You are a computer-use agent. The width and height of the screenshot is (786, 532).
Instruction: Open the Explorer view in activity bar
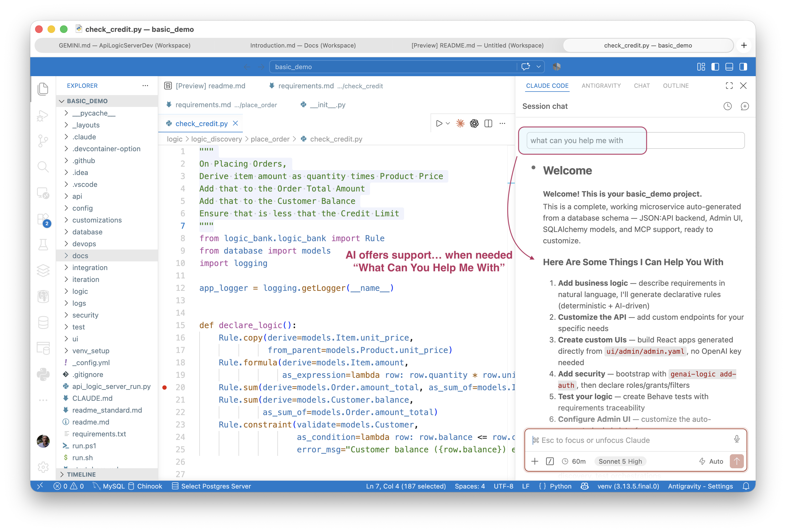(43, 89)
